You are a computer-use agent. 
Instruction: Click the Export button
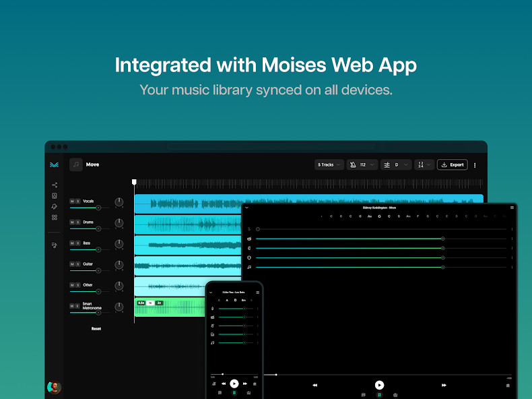[453, 164]
